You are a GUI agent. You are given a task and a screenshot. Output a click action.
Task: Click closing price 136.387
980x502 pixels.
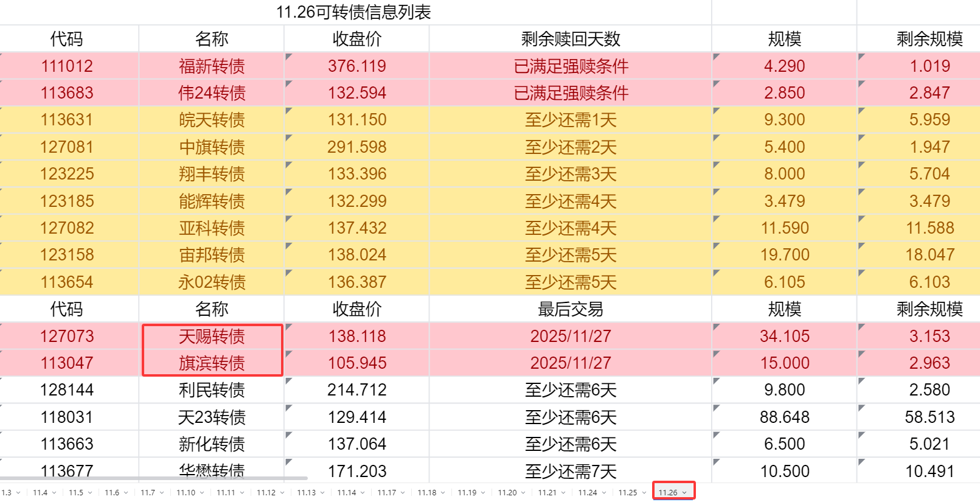coord(357,282)
